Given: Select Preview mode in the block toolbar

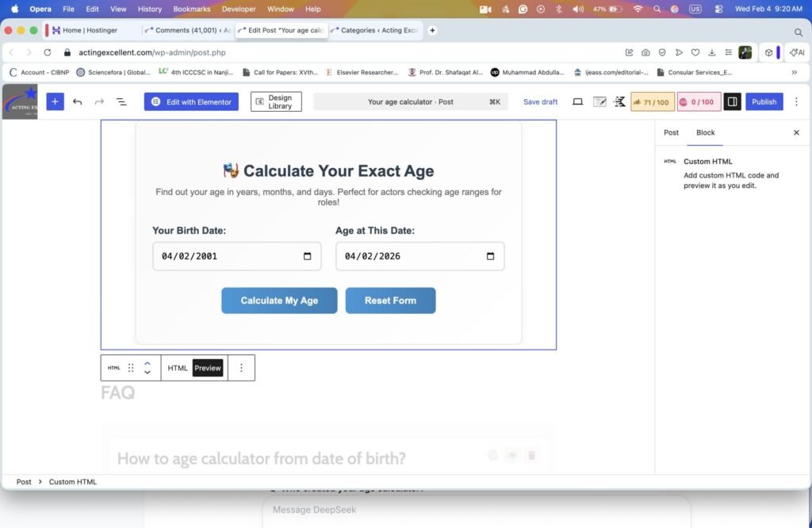Looking at the screenshot, I should pyautogui.click(x=208, y=367).
